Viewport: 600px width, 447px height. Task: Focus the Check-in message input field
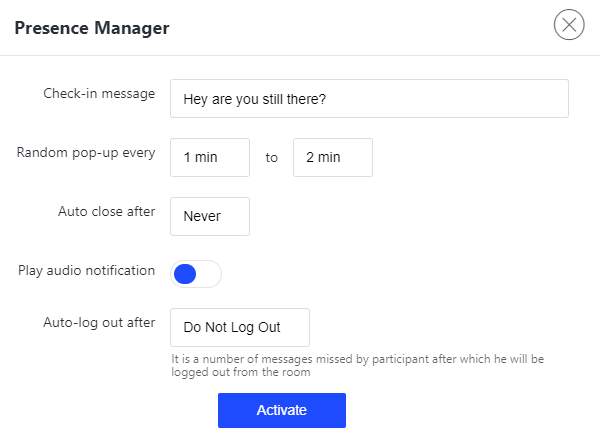coord(369,99)
